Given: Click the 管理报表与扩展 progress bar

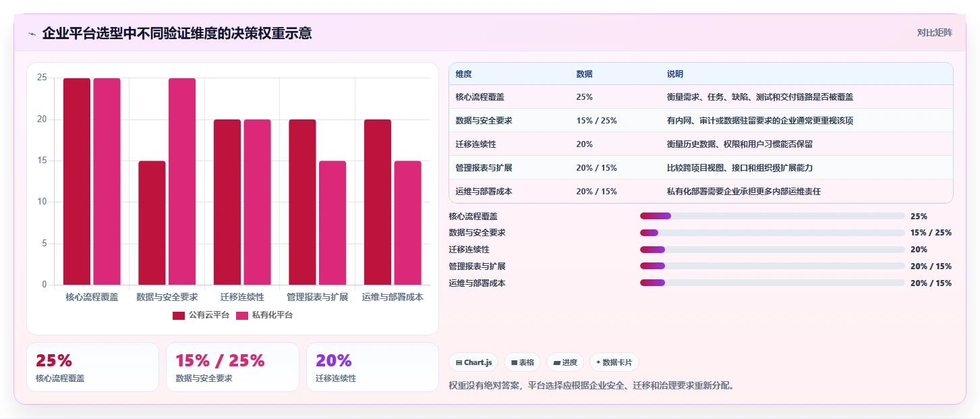Looking at the screenshot, I should coord(772,266).
